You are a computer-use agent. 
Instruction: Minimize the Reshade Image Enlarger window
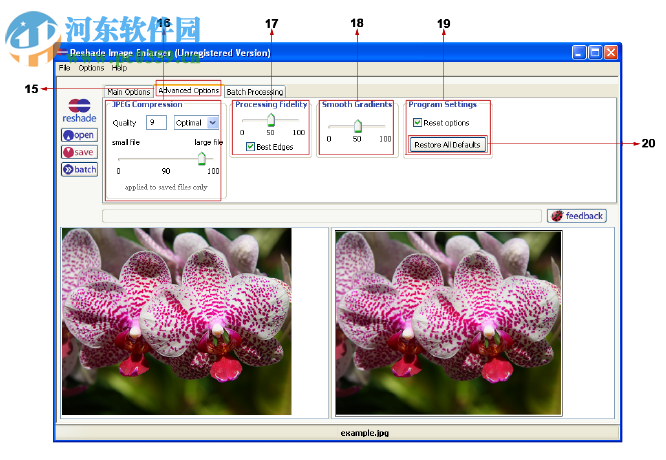(579, 53)
